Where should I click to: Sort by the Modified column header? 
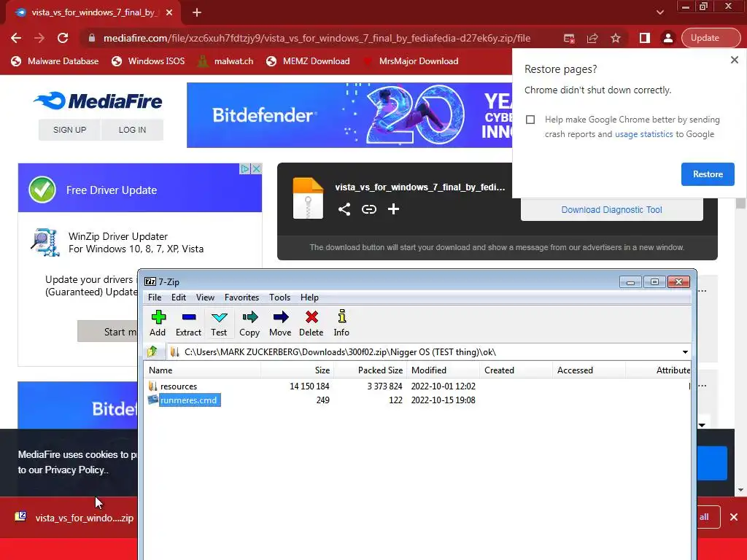[443, 370]
